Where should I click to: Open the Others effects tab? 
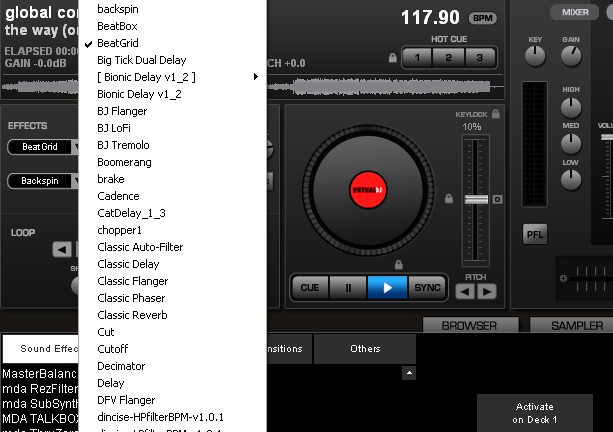click(365, 349)
